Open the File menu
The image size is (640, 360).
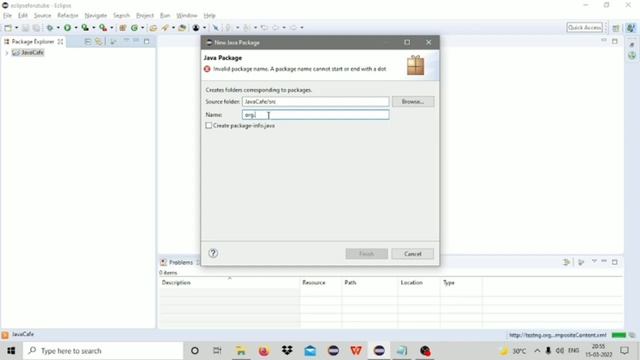pos(7,16)
